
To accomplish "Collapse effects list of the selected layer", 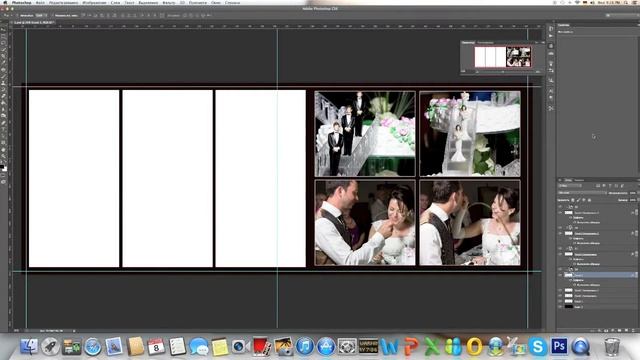I will click(x=636, y=275).
